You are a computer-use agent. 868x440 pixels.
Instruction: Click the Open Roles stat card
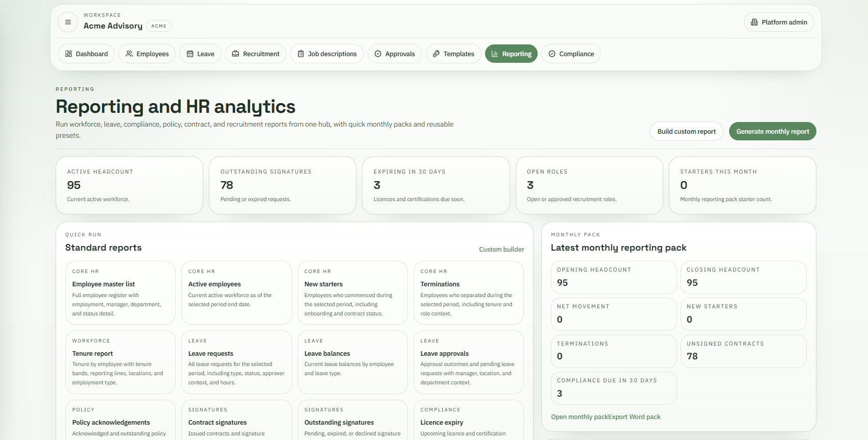(589, 185)
